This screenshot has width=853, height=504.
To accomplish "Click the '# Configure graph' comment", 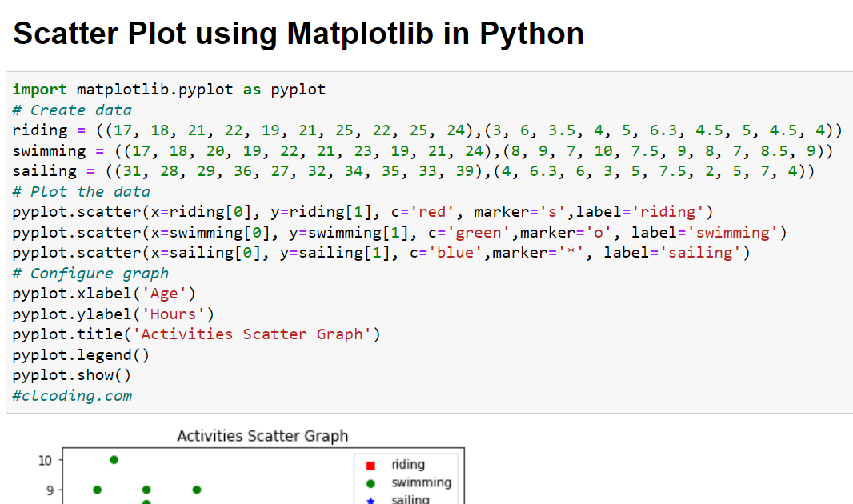I will (90, 273).
